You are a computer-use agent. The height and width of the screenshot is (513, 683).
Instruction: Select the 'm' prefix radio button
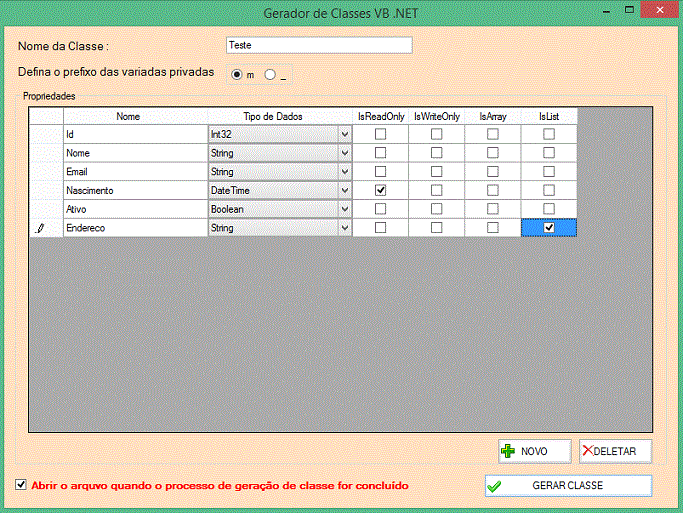(x=237, y=74)
